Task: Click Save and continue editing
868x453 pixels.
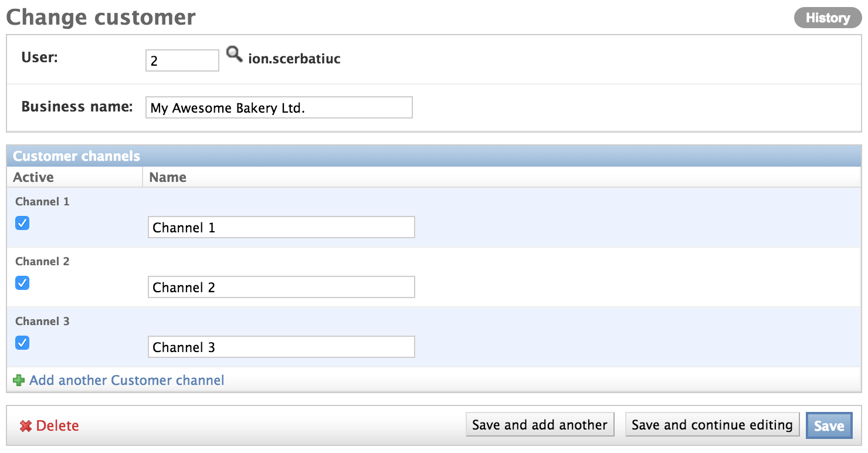Action: 712,425
